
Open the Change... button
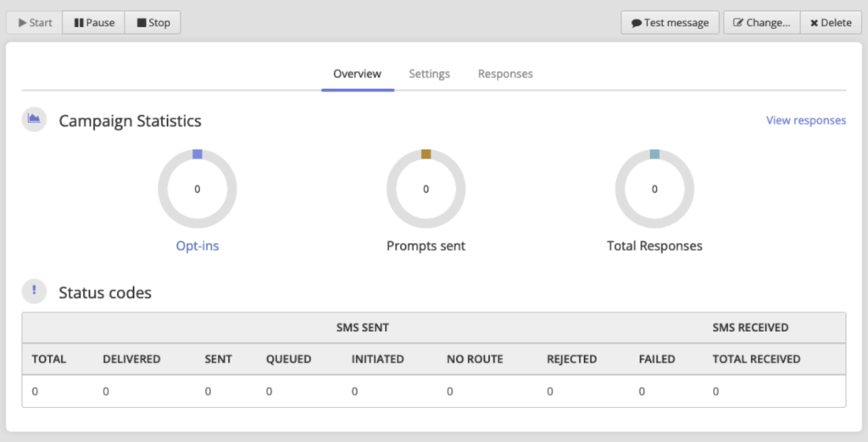point(761,23)
